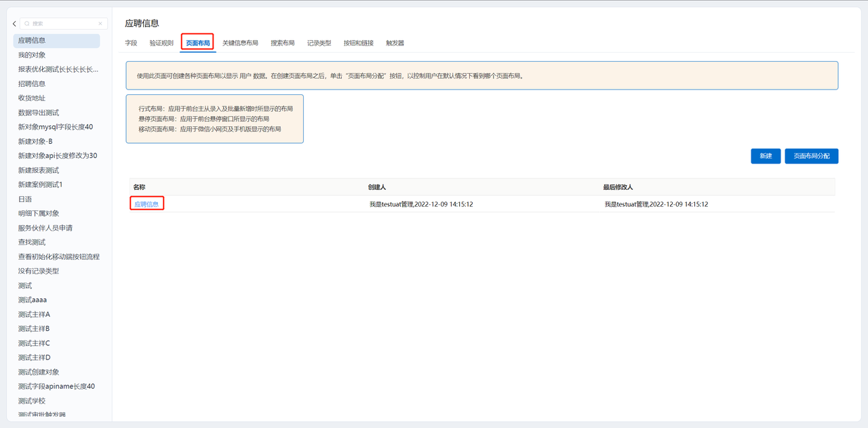
Task: Open the 搜索布局 tab
Action: tap(282, 43)
